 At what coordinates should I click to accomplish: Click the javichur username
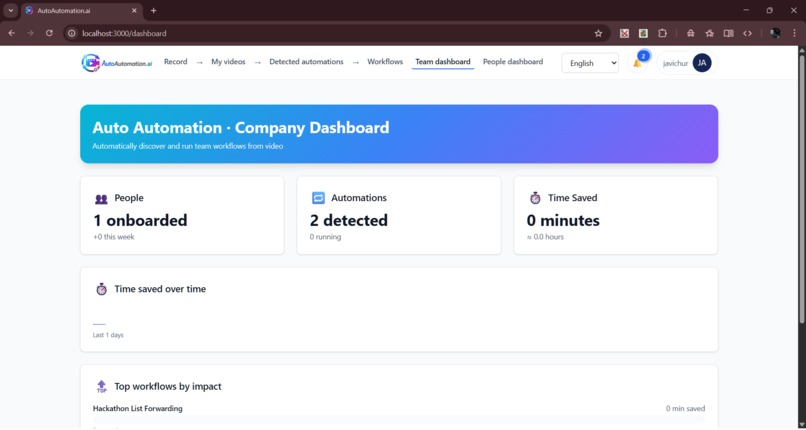point(675,63)
